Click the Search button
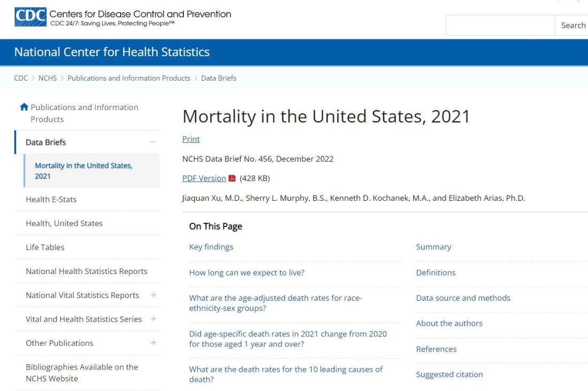This screenshot has height=391, width=588. pos(572,25)
